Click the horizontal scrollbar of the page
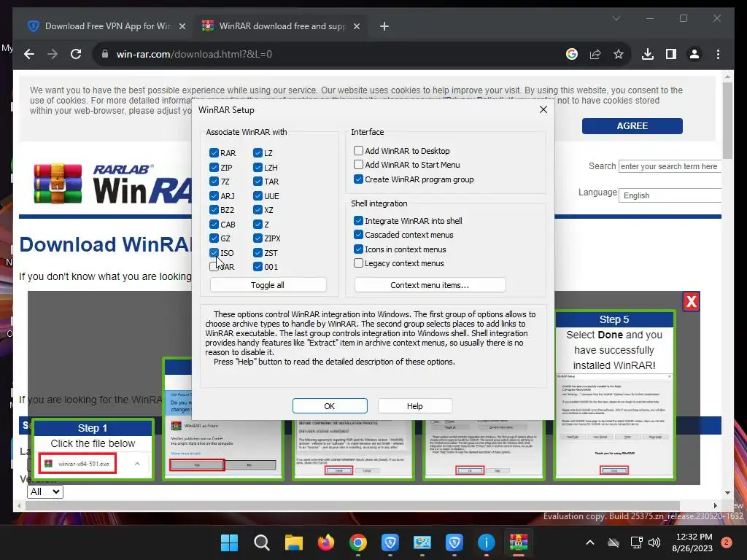The width and height of the screenshot is (747, 560). pyautogui.click(x=352, y=506)
